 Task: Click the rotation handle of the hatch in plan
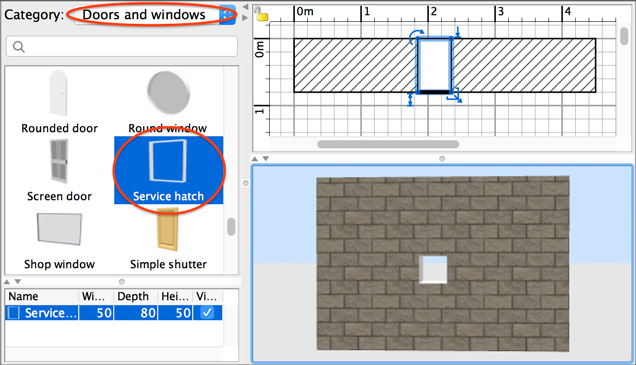416,36
